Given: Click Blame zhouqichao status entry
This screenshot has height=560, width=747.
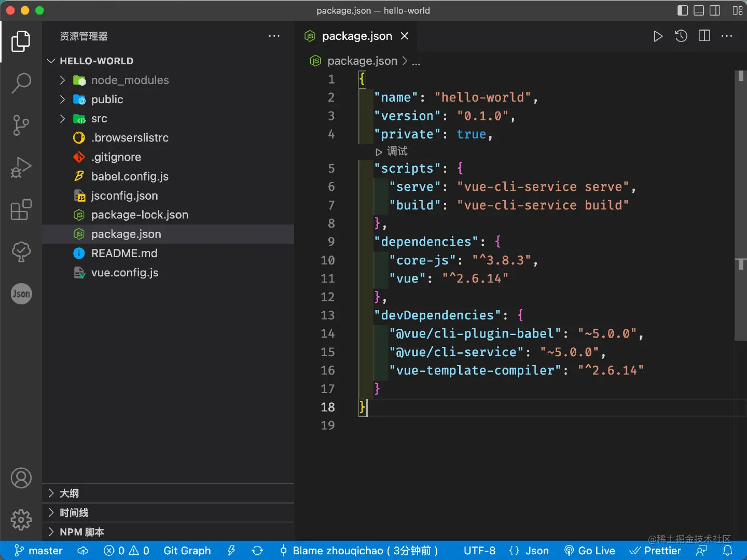Looking at the screenshot, I should coord(359,551).
